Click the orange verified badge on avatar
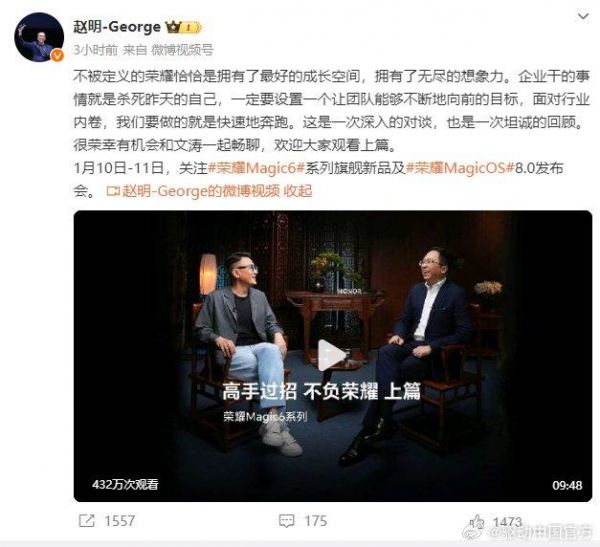Image resolution: width=600 pixels, height=547 pixels. point(57,56)
